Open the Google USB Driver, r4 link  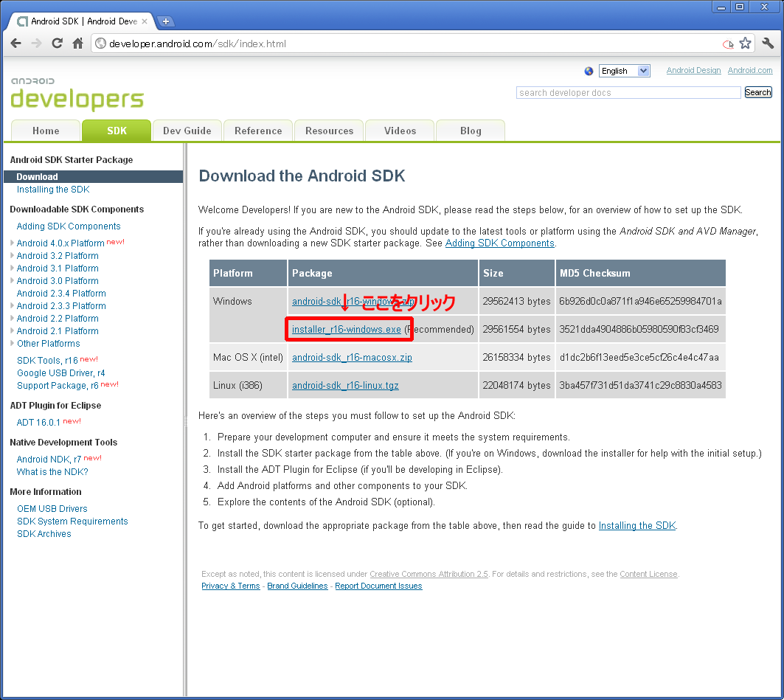pyautogui.click(x=60, y=372)
